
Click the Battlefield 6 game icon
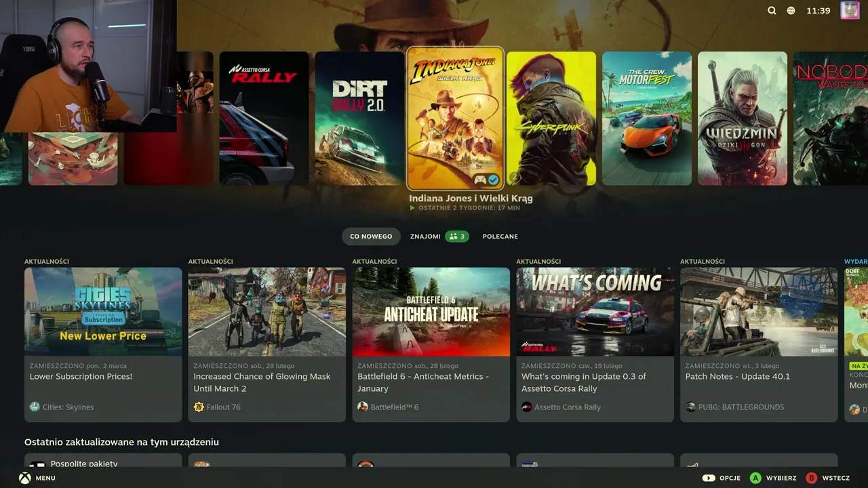[363, 407]
